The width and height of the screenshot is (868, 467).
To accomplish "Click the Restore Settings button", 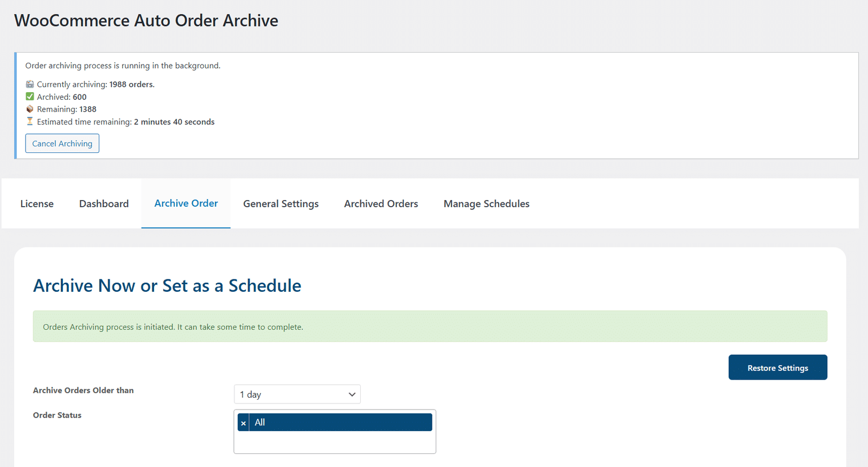I will click(778, 367).
